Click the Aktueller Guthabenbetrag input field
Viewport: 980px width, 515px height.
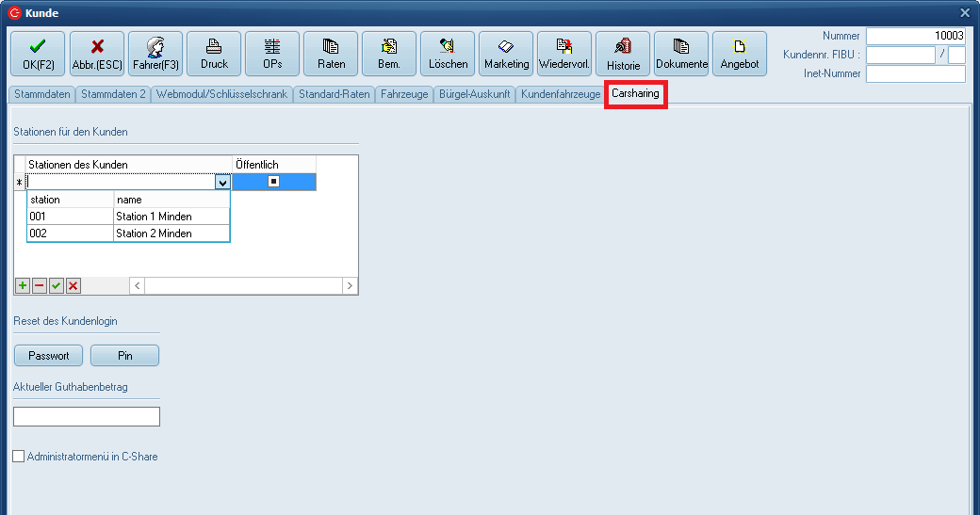click(x=87, y=416)
